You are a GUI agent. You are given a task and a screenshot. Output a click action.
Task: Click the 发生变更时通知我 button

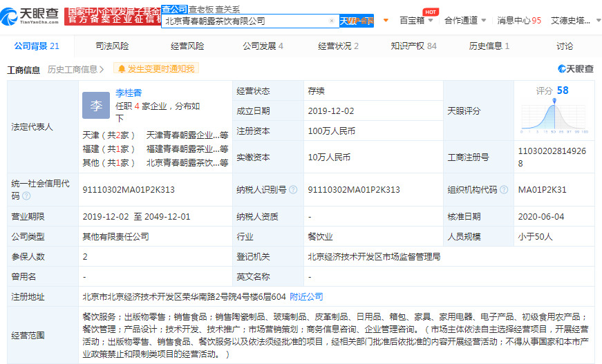pyautogui.click(x=156, y=68)
